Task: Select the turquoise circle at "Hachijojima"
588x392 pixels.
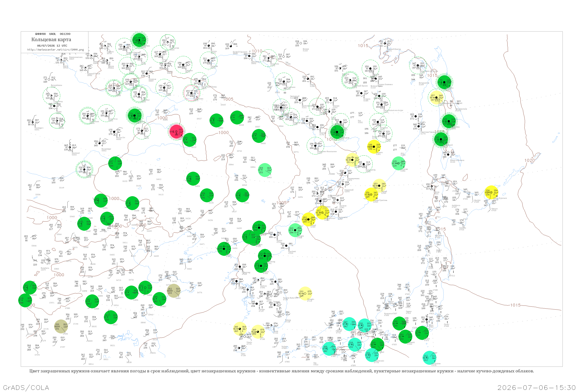Action: coord(429,358)
